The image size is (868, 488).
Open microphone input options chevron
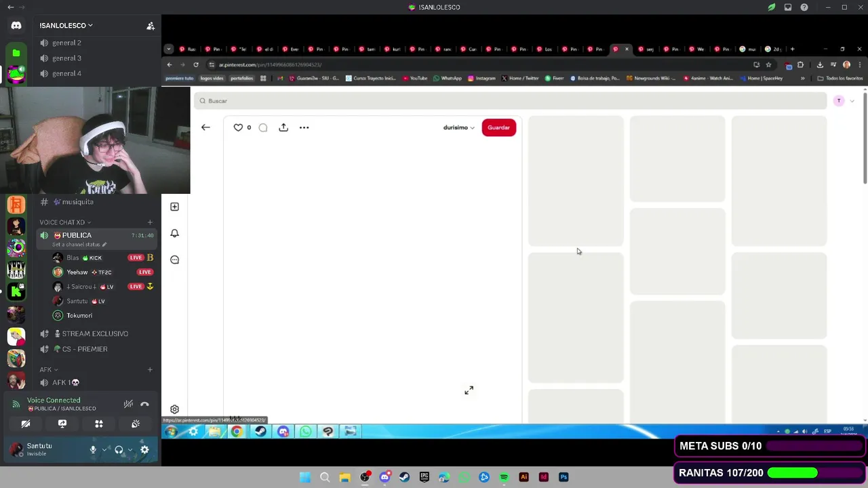pyautogui.click(x=104, y=449)
